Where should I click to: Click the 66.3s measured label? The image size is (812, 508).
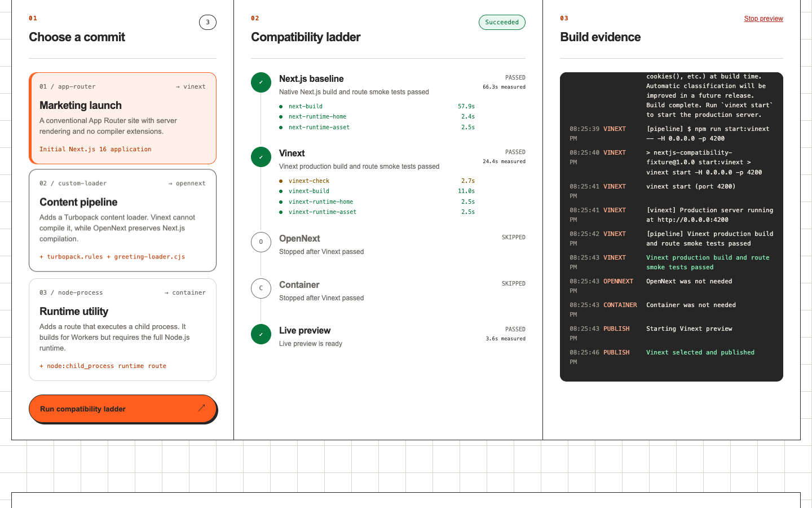504,87
